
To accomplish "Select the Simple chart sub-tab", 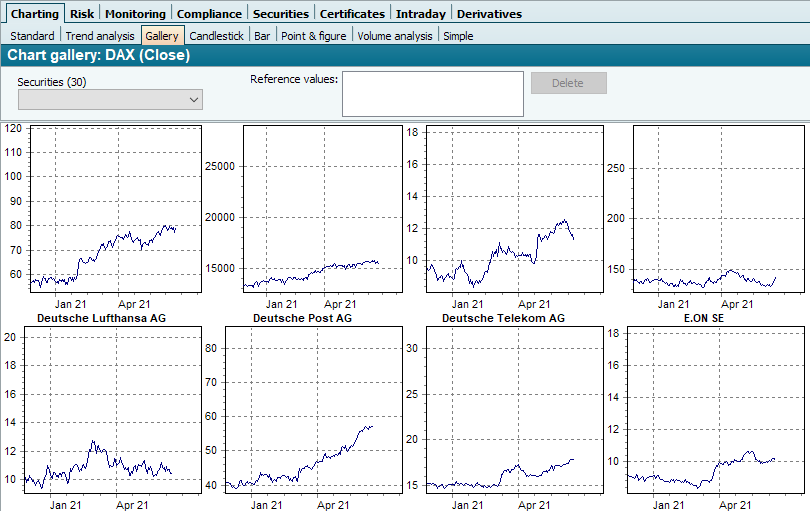I will tap(458, 36).
